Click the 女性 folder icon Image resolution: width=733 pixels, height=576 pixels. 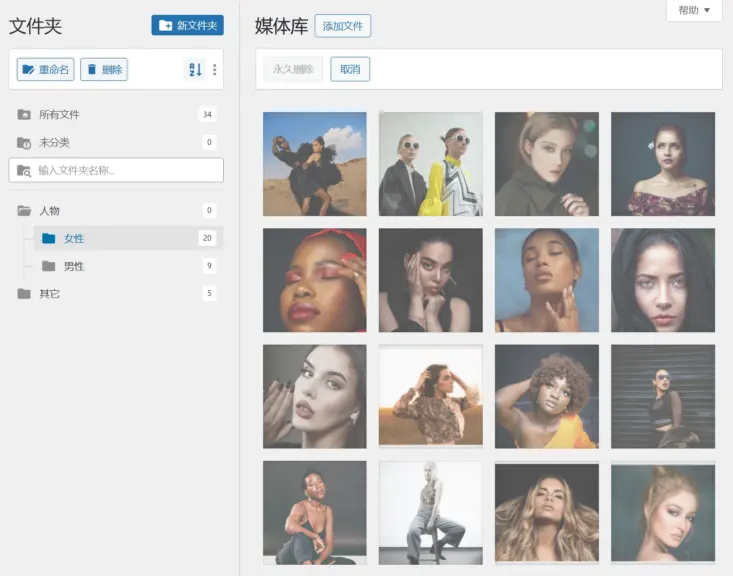click(48, 238)
